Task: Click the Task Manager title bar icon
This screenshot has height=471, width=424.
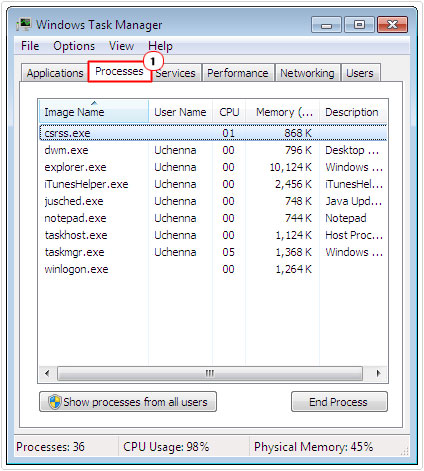Action: pyautogui.click(x=24, y=24)
